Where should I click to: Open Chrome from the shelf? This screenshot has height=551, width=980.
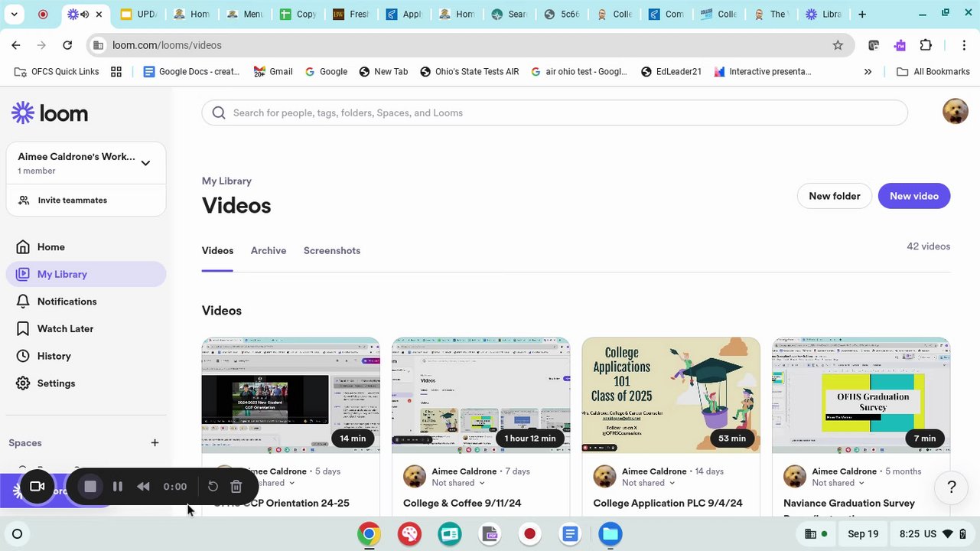[x=369, y=534]
